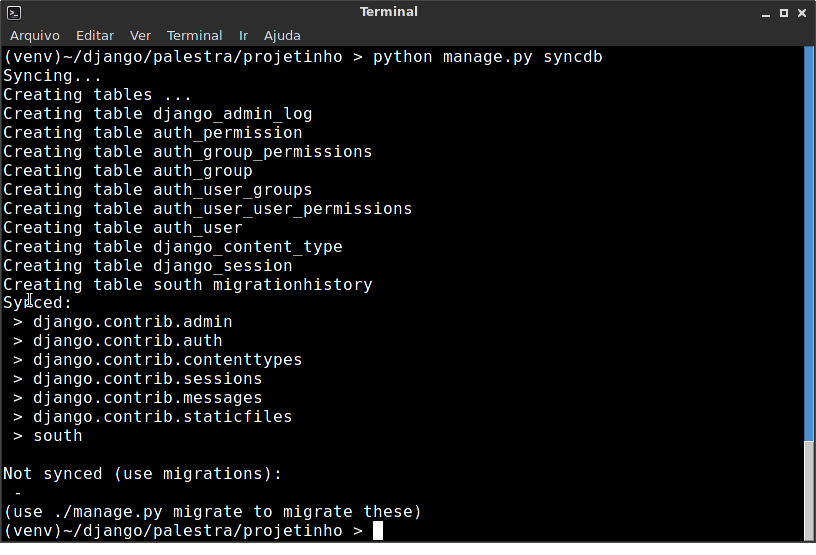
Task: Click the 'Syncing...' output line
Action: point(53,76)
